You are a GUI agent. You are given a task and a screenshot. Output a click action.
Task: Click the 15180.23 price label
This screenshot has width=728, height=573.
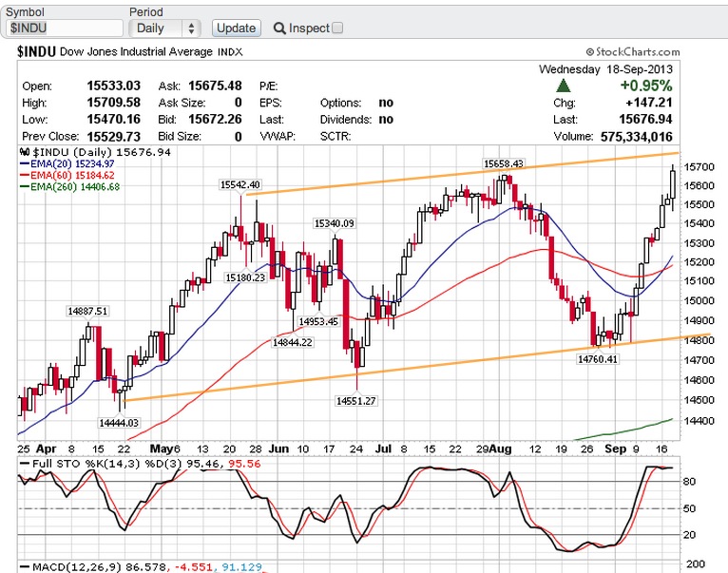[245, 277]
